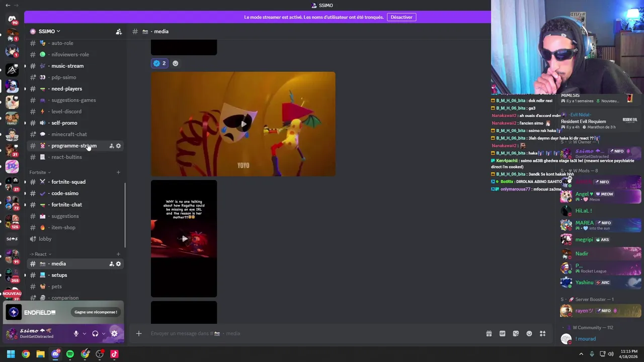
Task: Open User Settings gear in user panel
Action: pos(114,333)
